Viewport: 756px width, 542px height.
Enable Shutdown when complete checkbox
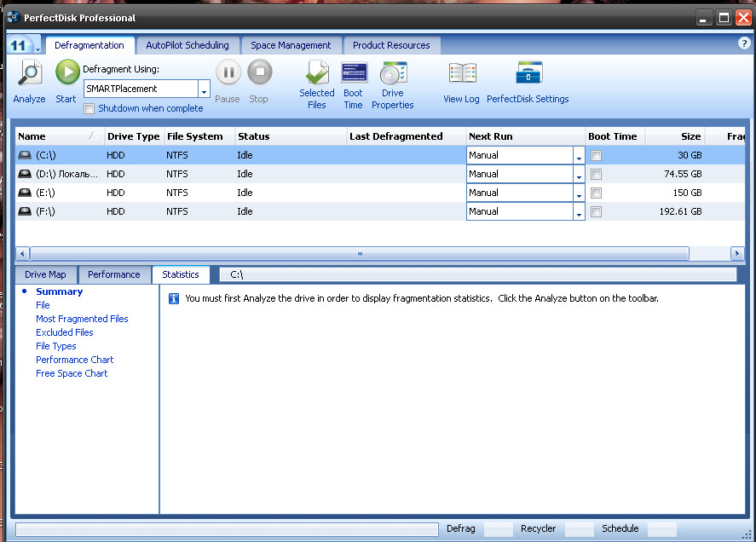(x=89, y=108)
